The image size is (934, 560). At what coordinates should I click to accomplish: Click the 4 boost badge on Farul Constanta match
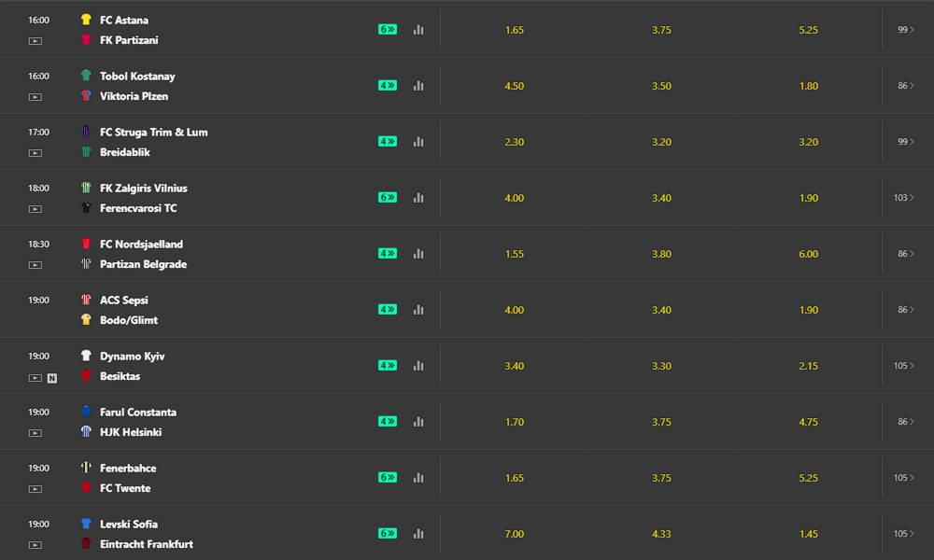click(x=388, y=421)
